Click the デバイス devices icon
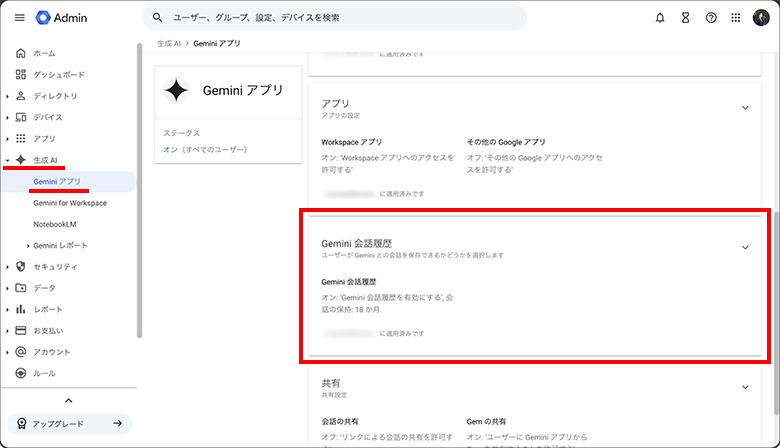 [x=20, y=117]
